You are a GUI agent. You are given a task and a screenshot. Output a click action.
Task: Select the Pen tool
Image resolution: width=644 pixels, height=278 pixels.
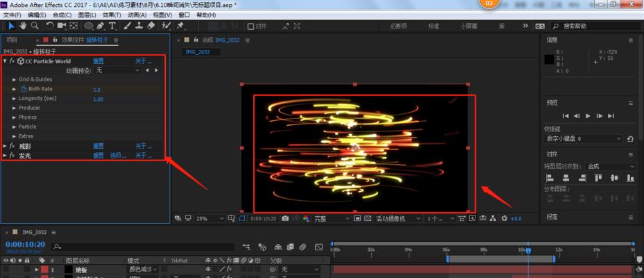[100, 26]
